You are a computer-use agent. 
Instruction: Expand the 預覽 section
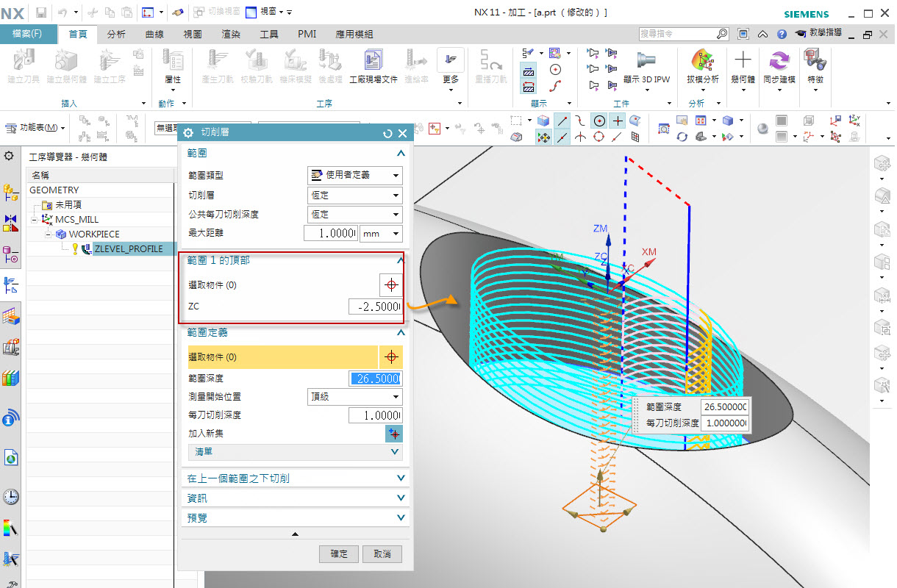click(296, 518)
